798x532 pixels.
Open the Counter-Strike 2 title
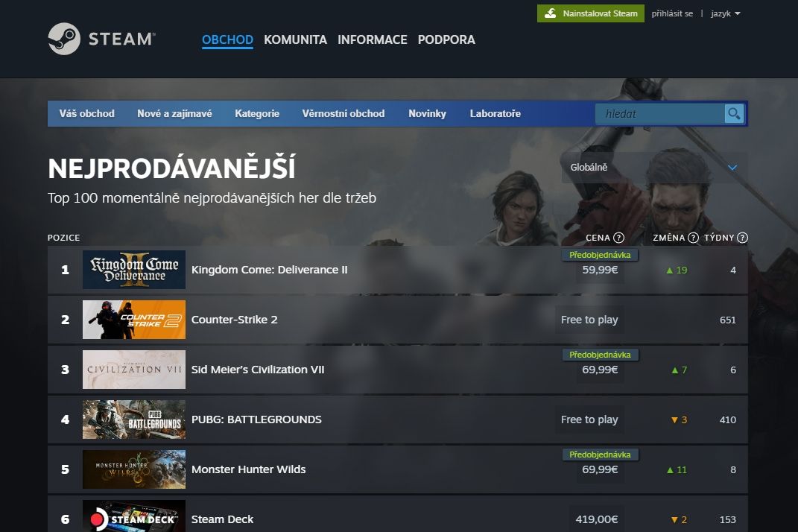[234, 320]
